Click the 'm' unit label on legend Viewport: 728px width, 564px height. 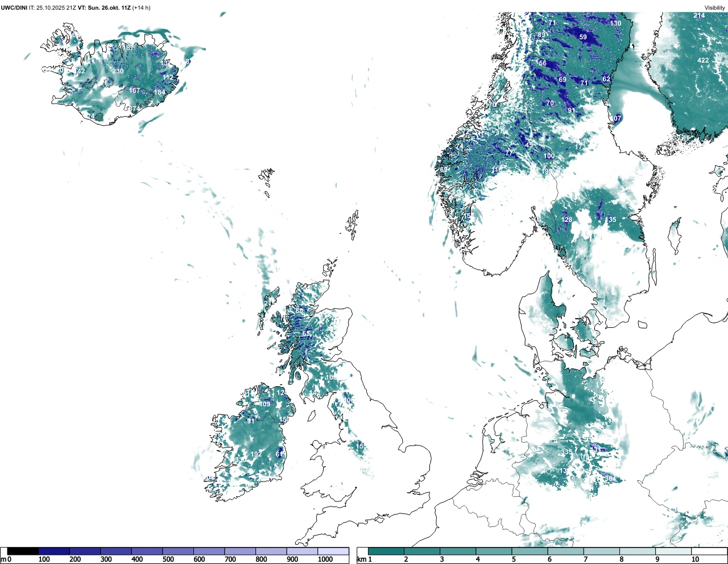[4, 559]
